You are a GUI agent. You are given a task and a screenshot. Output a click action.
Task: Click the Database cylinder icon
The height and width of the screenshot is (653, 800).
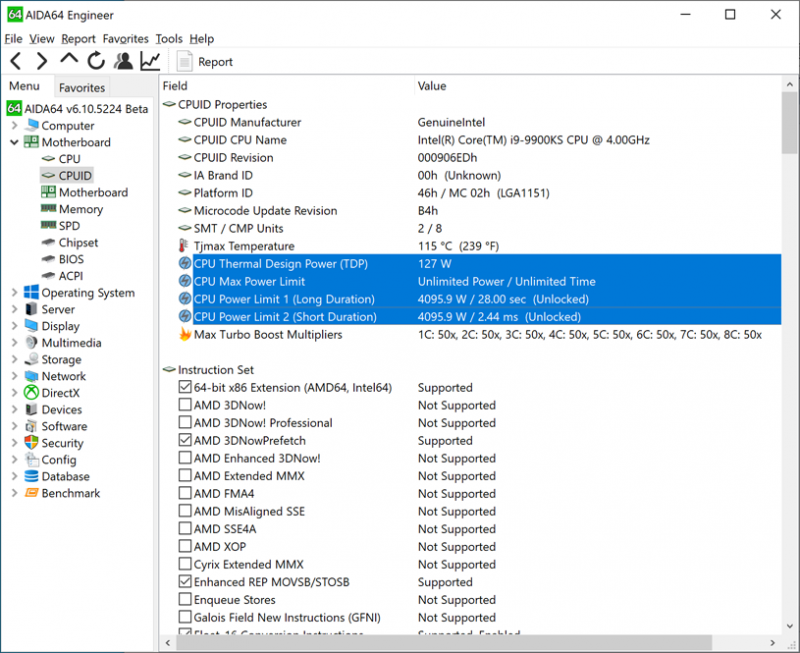pyautogui.click(x=32, y=476)
